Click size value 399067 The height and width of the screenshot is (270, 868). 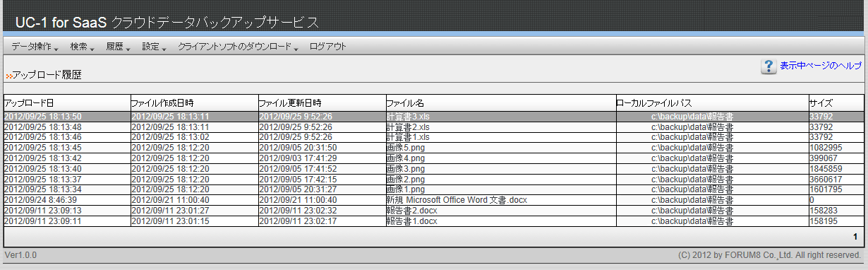[824, 158]
